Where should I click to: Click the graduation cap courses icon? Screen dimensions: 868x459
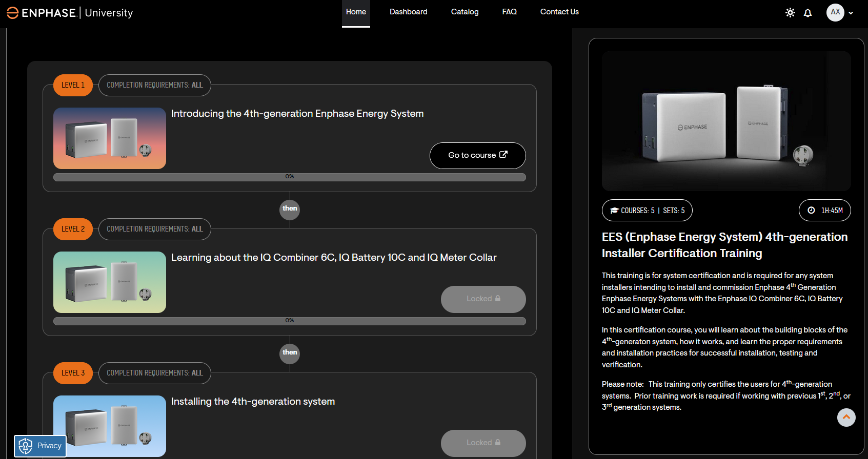(x=614, y=211)
